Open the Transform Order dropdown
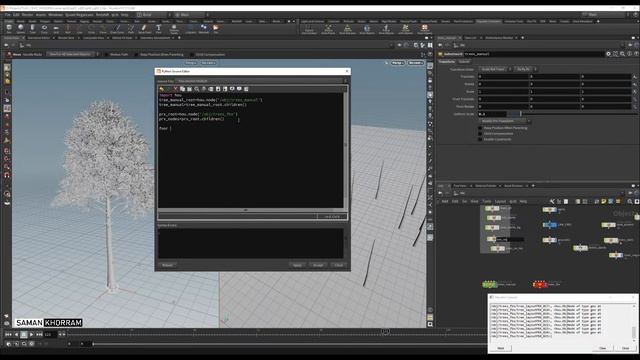The image size is (640, 360). point(496,69)
